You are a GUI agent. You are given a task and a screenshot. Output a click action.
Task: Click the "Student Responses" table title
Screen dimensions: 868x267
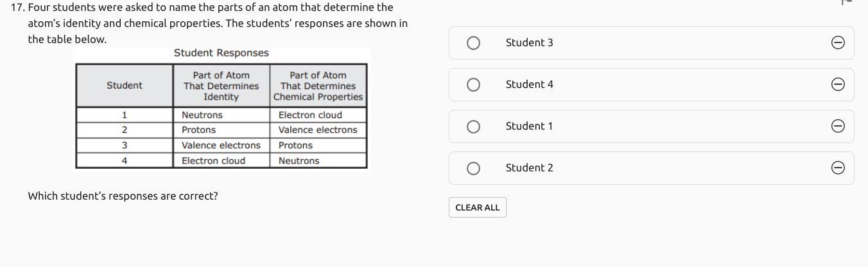point(221,53)
